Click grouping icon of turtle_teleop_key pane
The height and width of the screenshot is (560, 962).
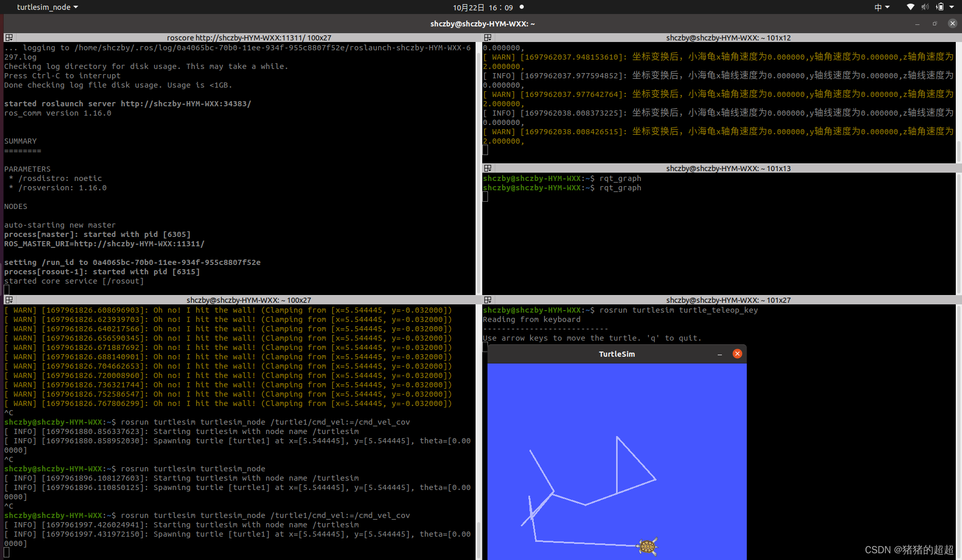(487, 300)
